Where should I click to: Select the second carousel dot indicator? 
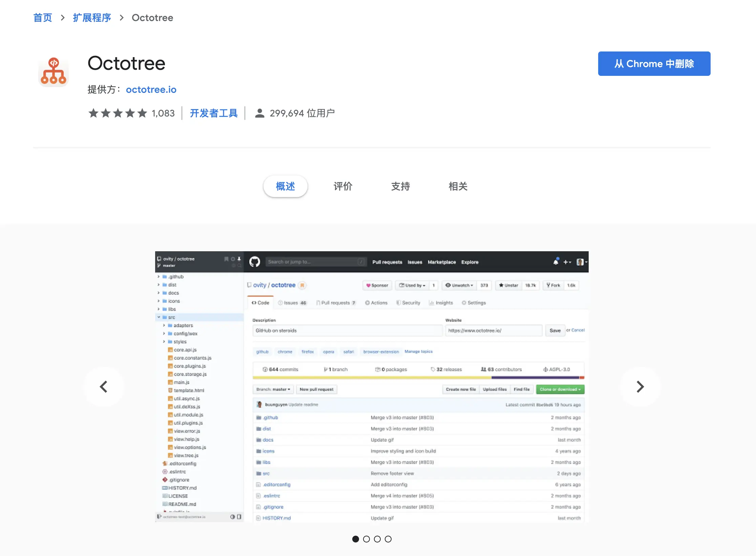[x=366, y=539]
